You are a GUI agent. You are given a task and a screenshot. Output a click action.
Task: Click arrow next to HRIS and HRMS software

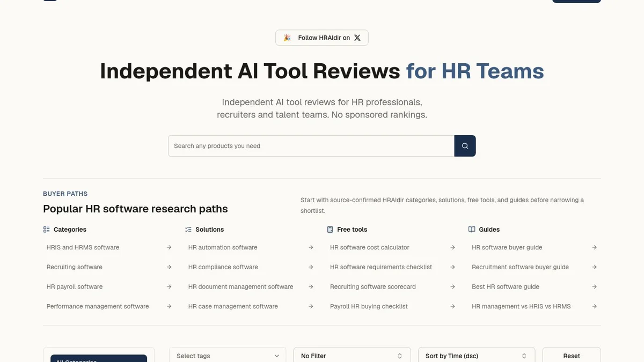(x=169, y=247)
